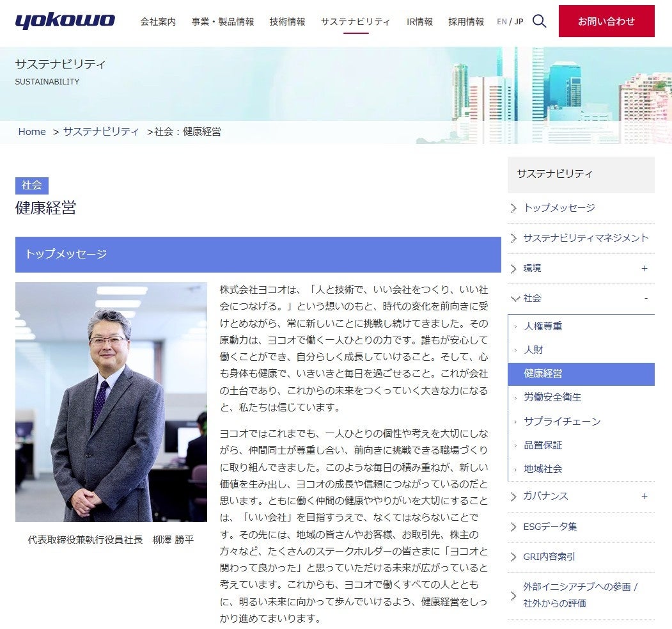Viewport: 672px width, 629px height.
Task: Click chevron beside 外部イニシアチブへの参画
Action: (x=513, y=595)
